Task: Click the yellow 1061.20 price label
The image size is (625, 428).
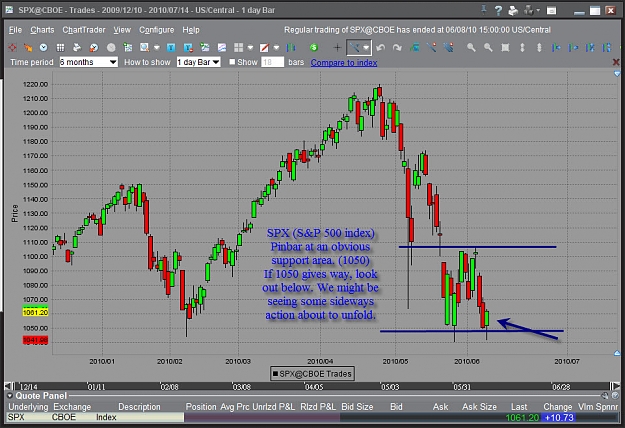Action: point(35,312)
